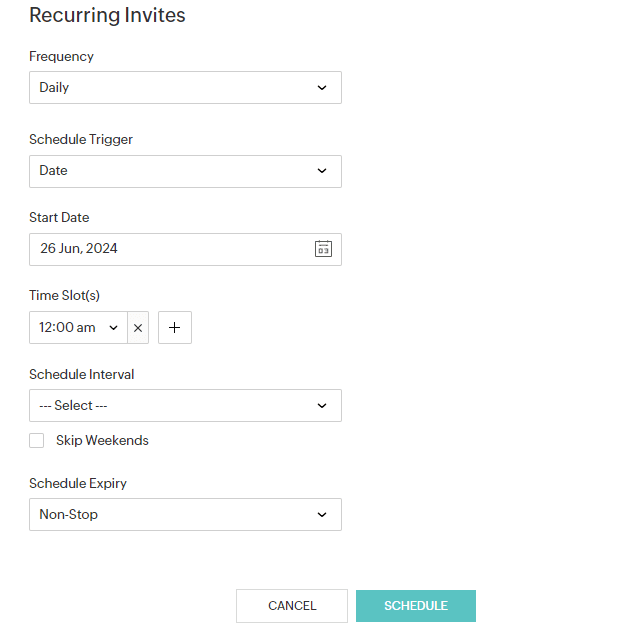Screen dimensions: 641x644
Task: Click the Skip Weekends label text
Action: (102, 441)
